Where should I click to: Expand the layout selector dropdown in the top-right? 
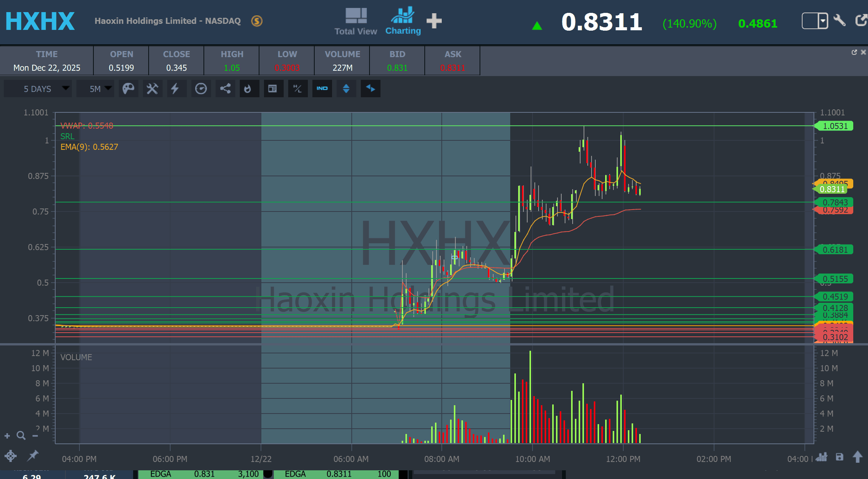click(823, 20)
